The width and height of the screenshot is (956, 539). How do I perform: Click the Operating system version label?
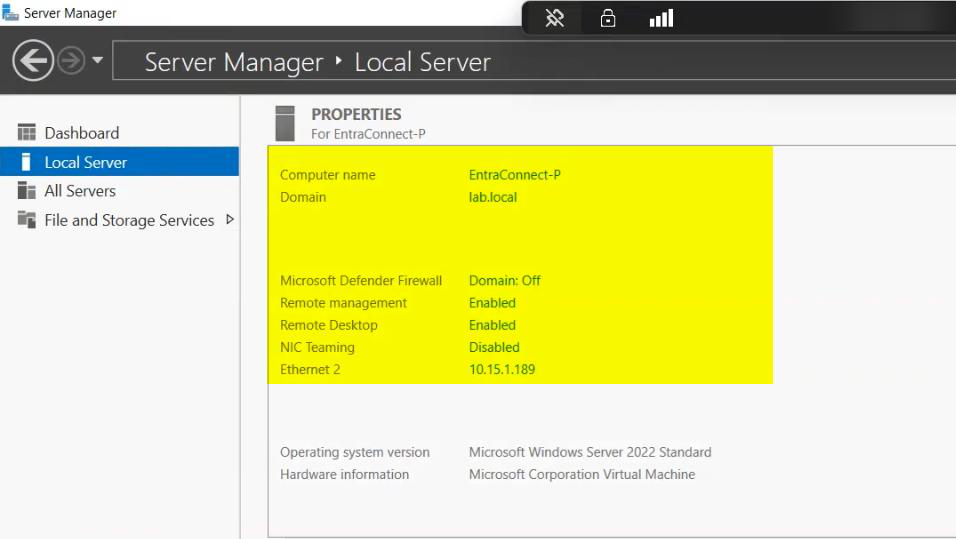click(x=355, y=452)
